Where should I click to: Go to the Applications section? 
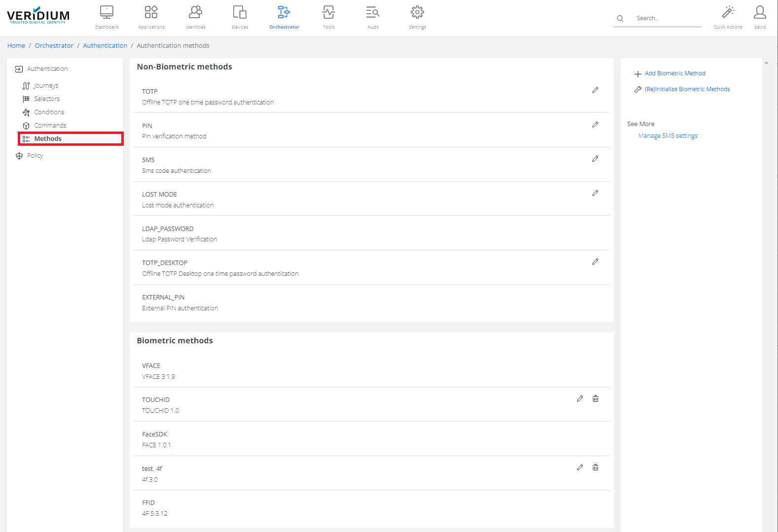pos(151,17)
